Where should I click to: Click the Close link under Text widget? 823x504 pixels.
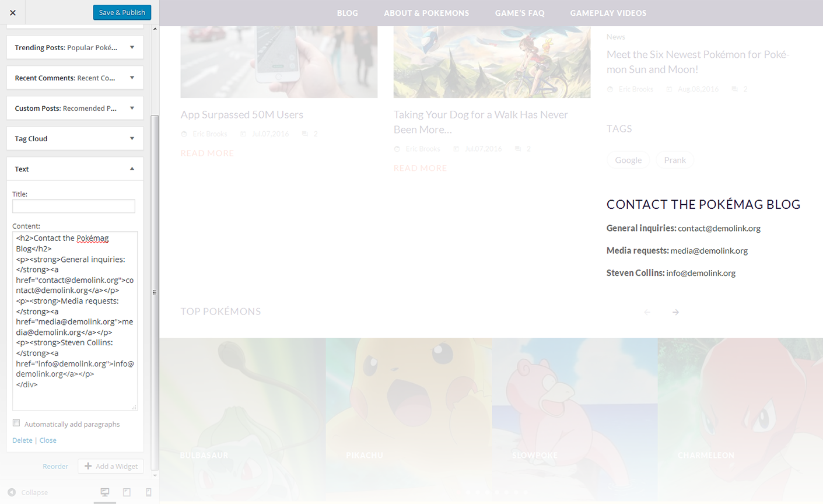48,440
